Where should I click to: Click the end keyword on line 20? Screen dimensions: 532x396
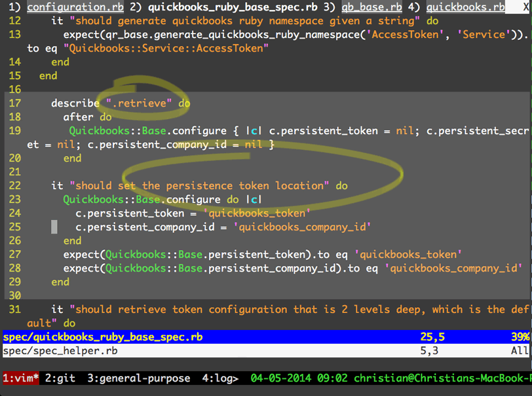pos(72,158)
